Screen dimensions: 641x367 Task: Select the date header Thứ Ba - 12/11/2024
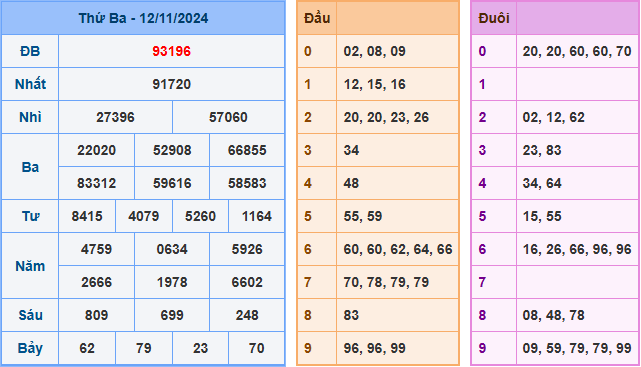[143, 18]
